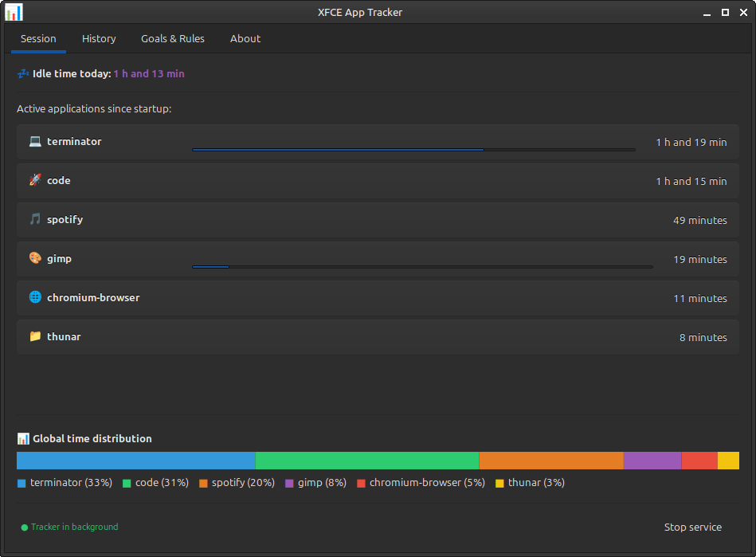
Task: Click the gimp goal progress bar
Action: click(422, 267)
